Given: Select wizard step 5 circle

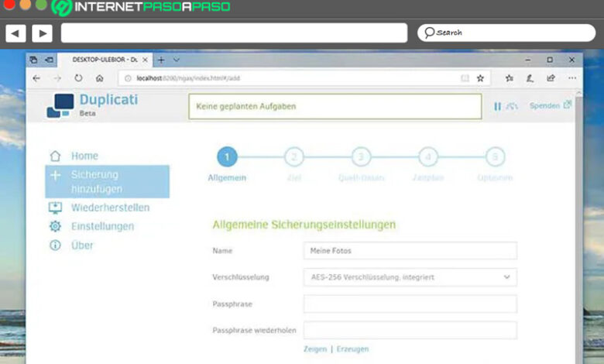Looking at the screenshot, I should (495, 156).
